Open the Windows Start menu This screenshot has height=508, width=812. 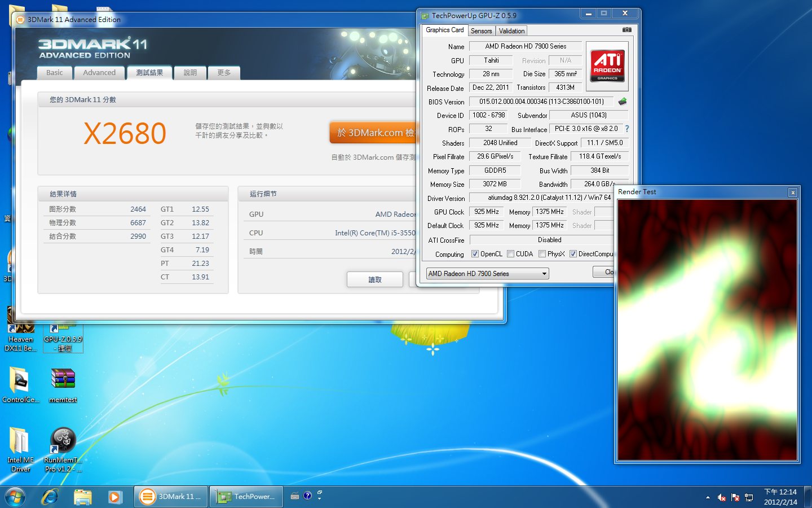[15, 497]
